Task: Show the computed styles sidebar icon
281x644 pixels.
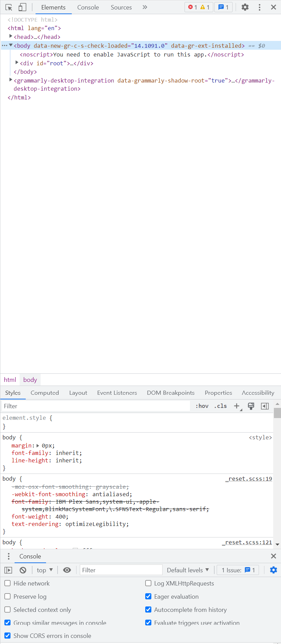Action: (x=265, y=406)
